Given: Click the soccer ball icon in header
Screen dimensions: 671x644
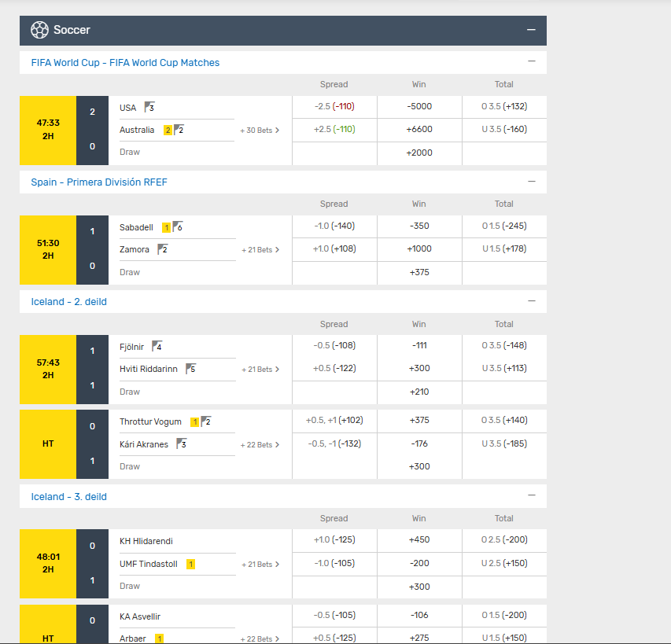Looking at the screenshot, I should [39, 30].
